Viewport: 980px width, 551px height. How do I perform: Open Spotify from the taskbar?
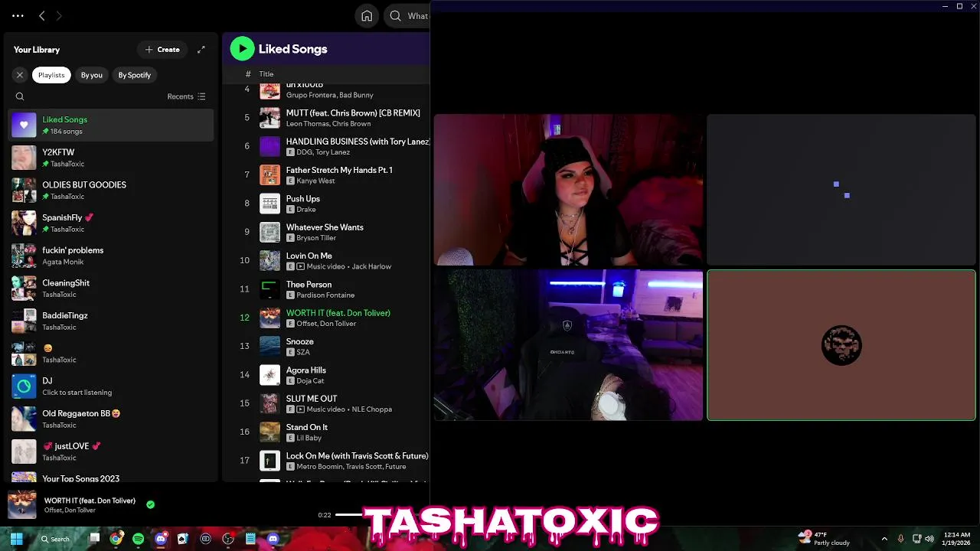[138, 539]
